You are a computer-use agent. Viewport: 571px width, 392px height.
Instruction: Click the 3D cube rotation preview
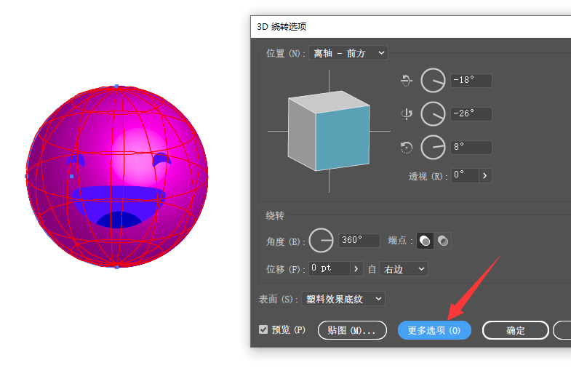[x=329, y=132]
